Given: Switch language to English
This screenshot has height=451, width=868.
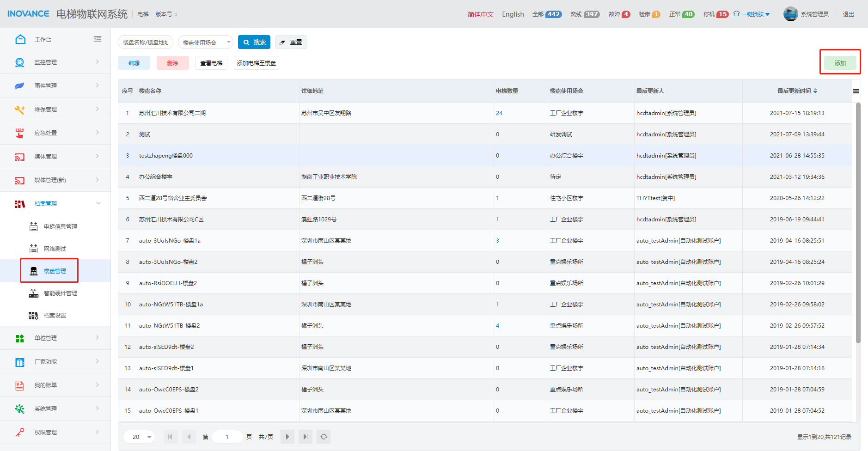Looking at the screenshot, I should (513, 14).
